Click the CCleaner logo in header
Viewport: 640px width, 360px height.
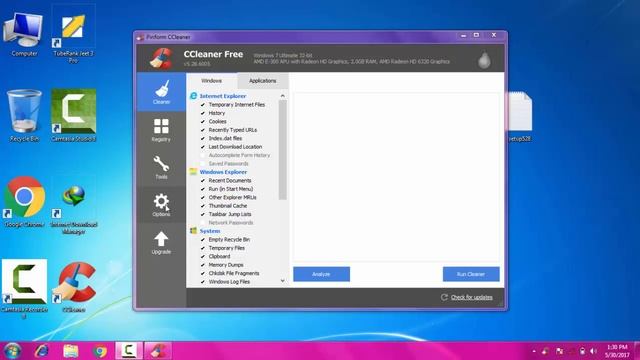pyautogui.click(x=162, y=58)
